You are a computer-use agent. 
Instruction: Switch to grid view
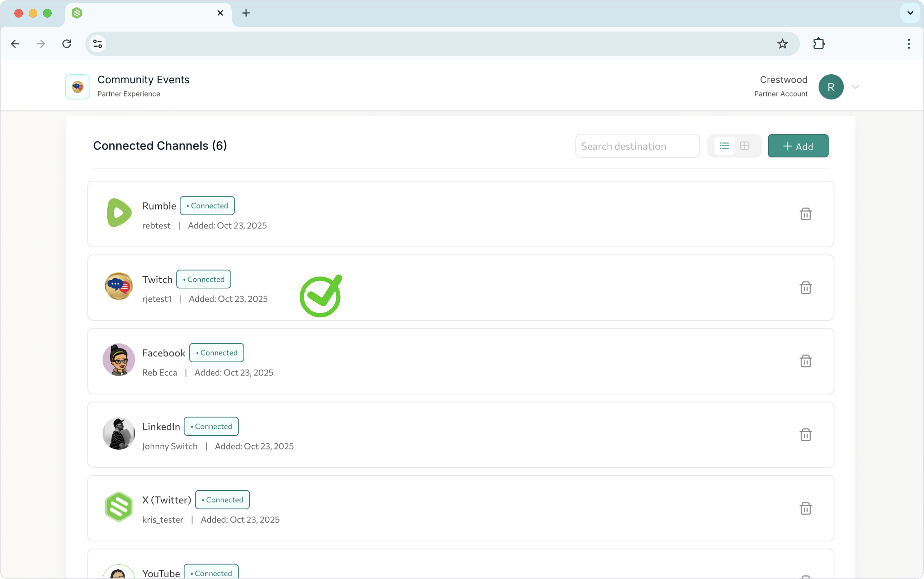(745, 146)
